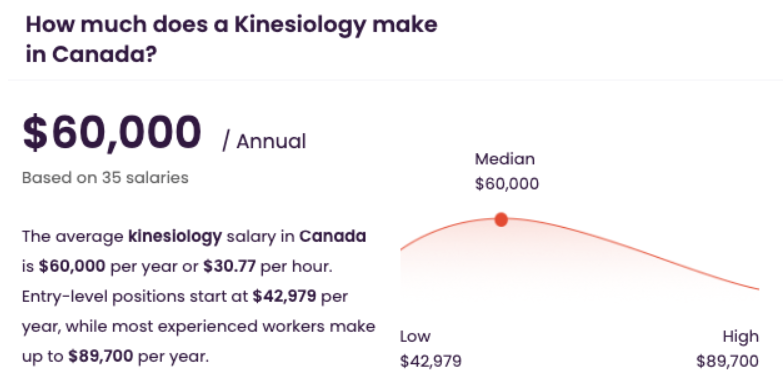The image size is (784, 391).
Task: Click the '/ Annual' period label
Action: coord(264,142)
